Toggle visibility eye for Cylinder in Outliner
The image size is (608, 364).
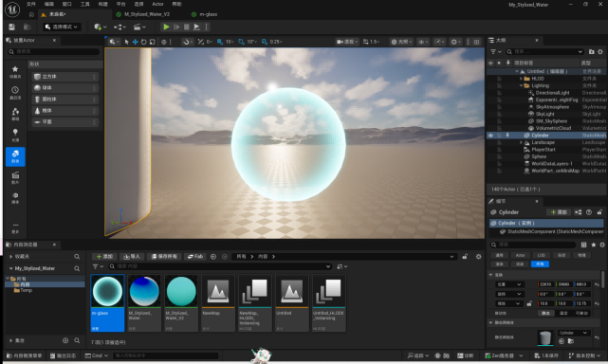pos(491,136)
